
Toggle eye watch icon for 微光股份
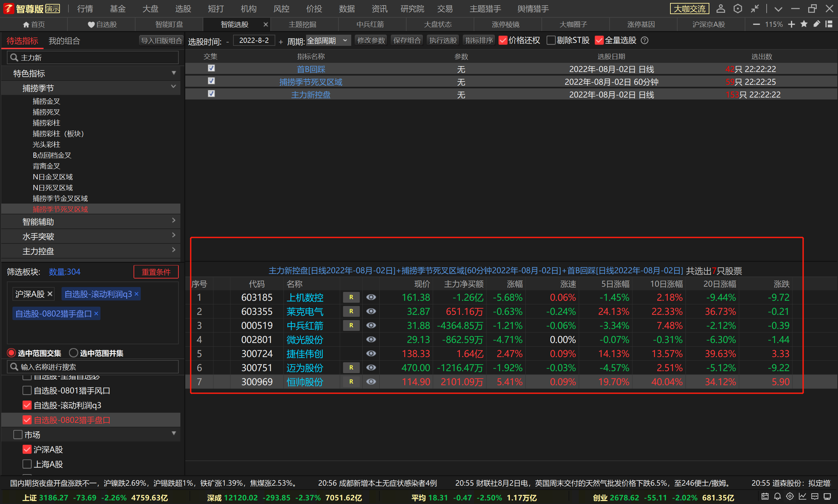[371, 339]
